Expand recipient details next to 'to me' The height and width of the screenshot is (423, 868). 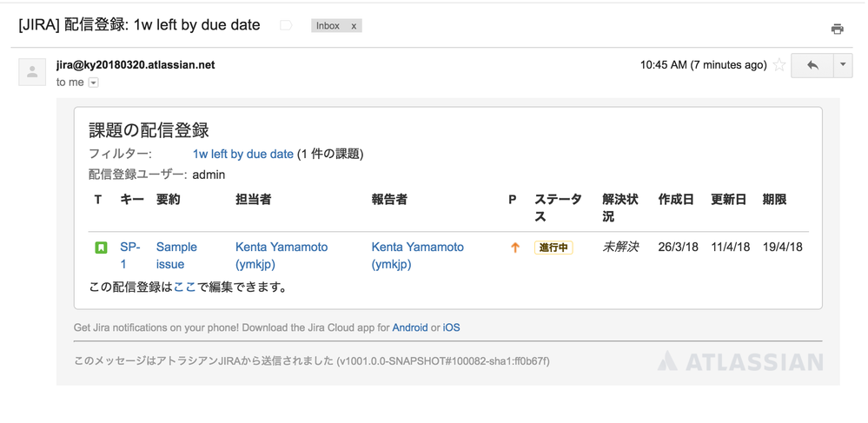[94, 83]
